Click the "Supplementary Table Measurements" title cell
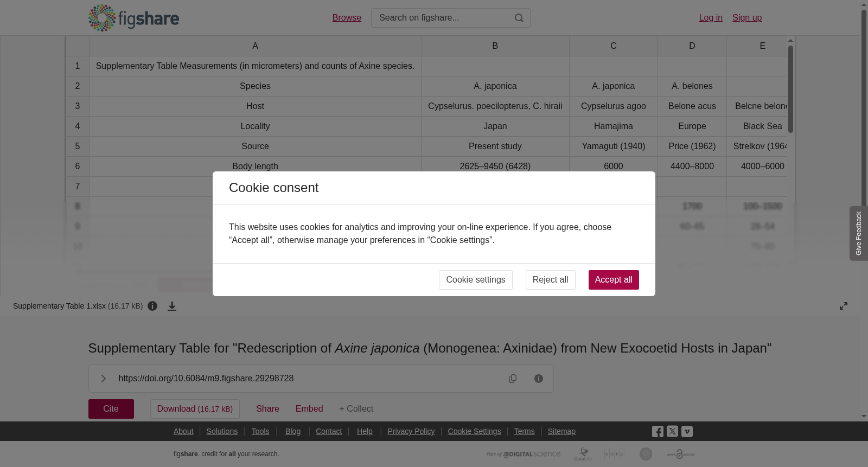 [x=255, y=66]
